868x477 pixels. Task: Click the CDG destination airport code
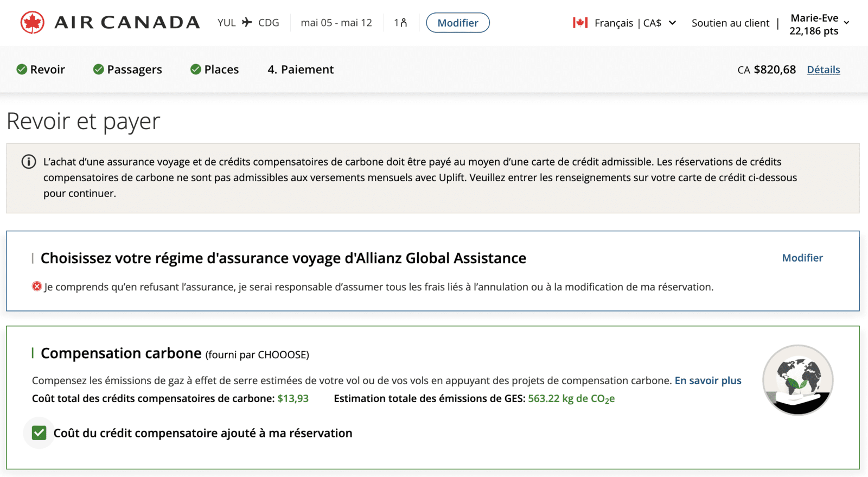(x=269, y=23)
